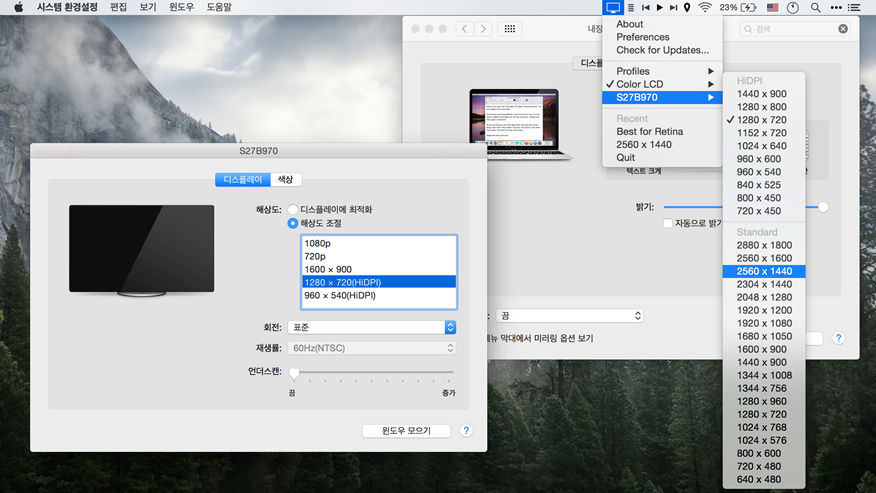The width and height of the screenshot is (876, 493).
Task: Expand the Color LCD submenu
Action: tap(662, 84)
